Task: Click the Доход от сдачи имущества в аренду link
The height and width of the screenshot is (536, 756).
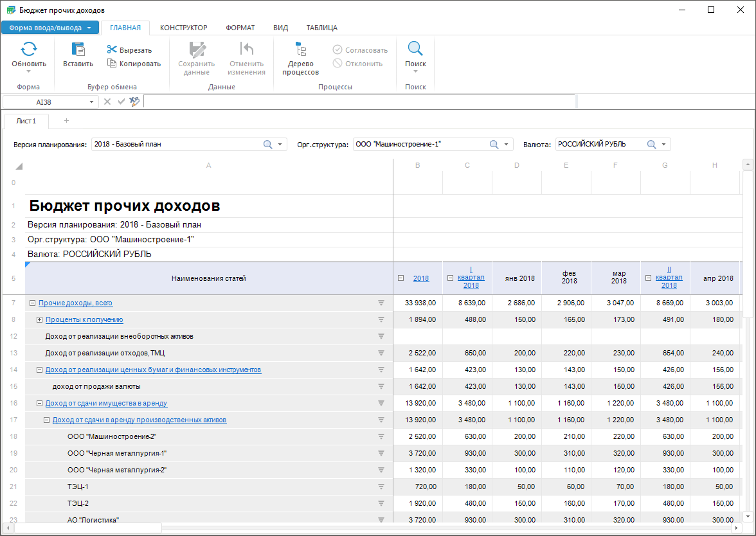Action: [x=106, y=404]
